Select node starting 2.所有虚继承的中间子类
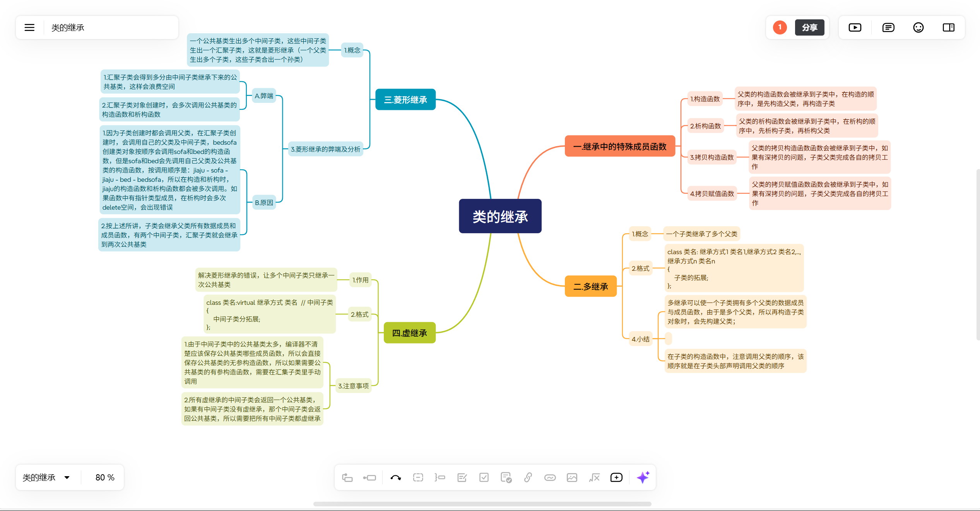This screenshot has width=980, height=511. pyautogui.click(x=252, y=409)
